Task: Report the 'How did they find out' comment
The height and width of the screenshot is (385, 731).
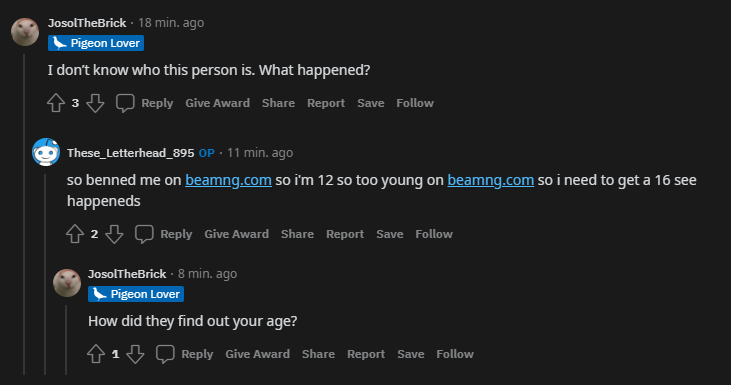Action: coord(366,354)
